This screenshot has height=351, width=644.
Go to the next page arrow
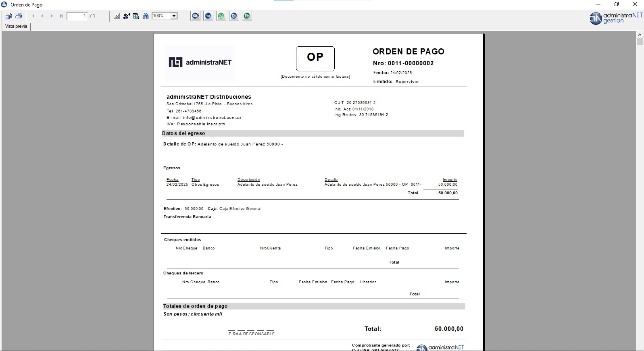(52, 16)
